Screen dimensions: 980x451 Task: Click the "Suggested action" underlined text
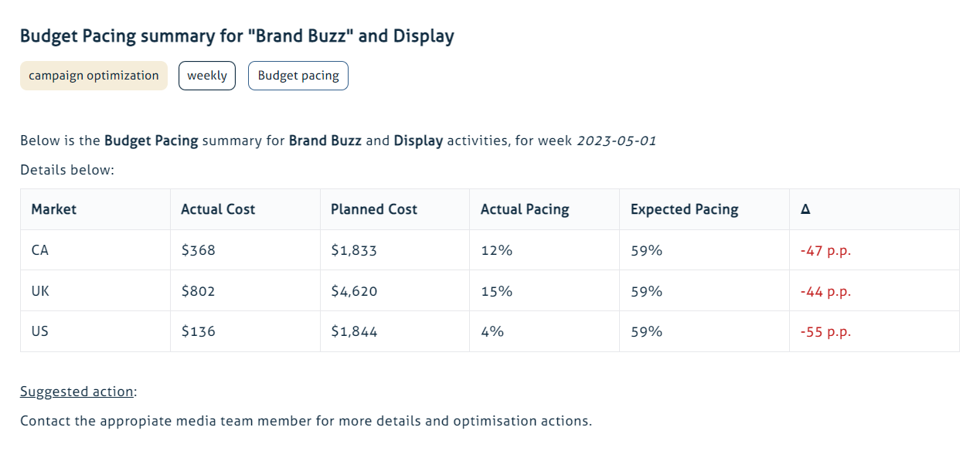(77, 392)
